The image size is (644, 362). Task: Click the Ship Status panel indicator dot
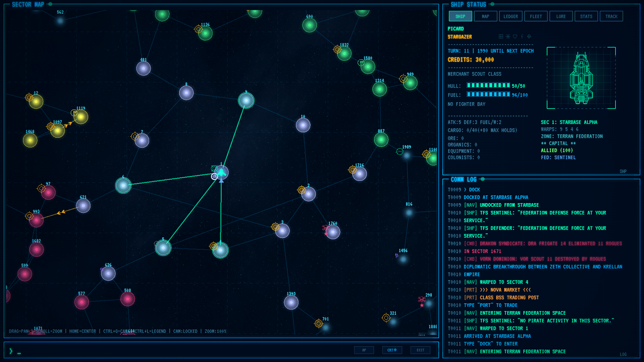point(492,4)
